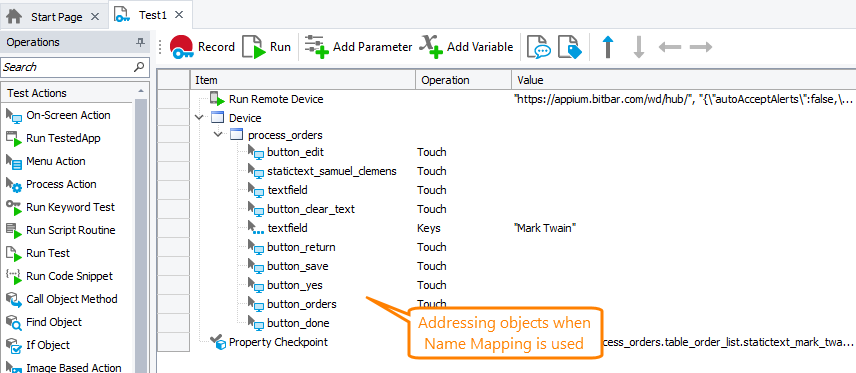Click the Operations panel vertical scrollbar
The image size is (856, 373).
click(141, 235)
